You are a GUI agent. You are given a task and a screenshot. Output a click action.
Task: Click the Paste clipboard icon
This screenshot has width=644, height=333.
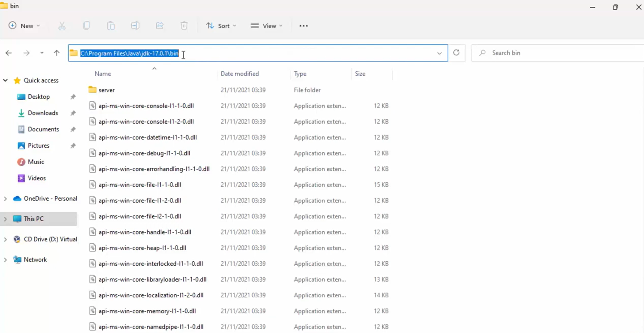pyautogui.click(x=111, y=26)
